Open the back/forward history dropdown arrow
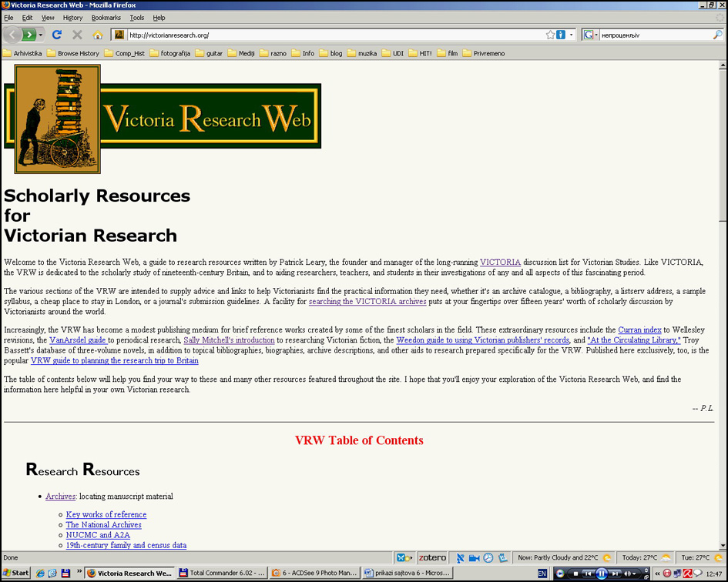The width and height of the screenshot is (728, 582). click(41, 35)
